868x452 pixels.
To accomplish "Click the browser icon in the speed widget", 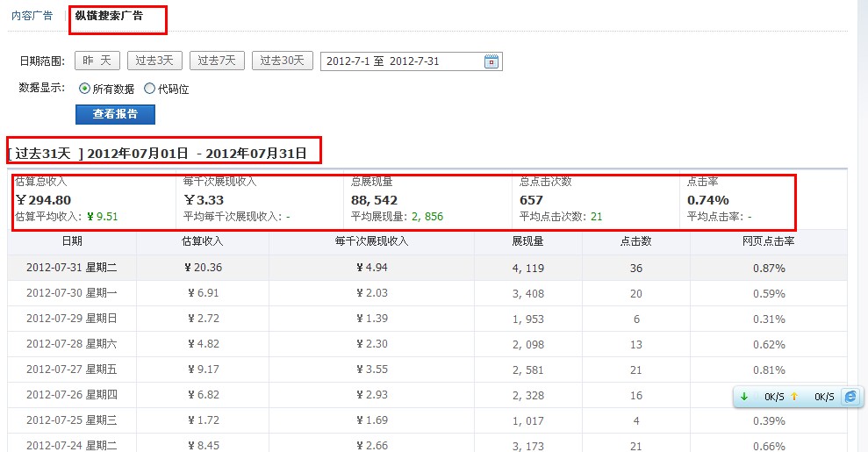I will [850, 396].
